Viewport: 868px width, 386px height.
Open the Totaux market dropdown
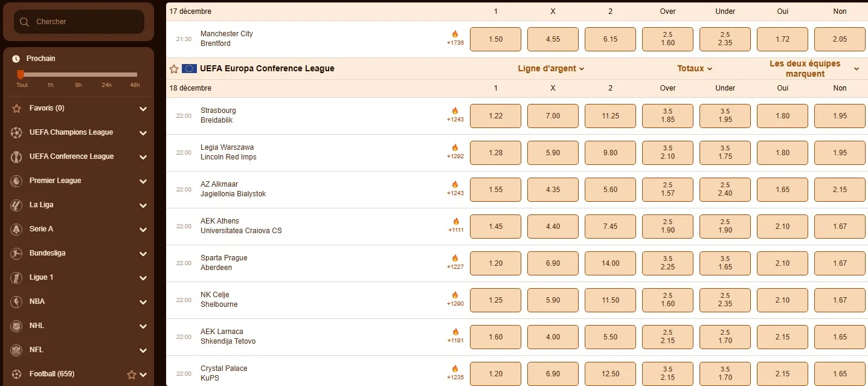point(695,69)
